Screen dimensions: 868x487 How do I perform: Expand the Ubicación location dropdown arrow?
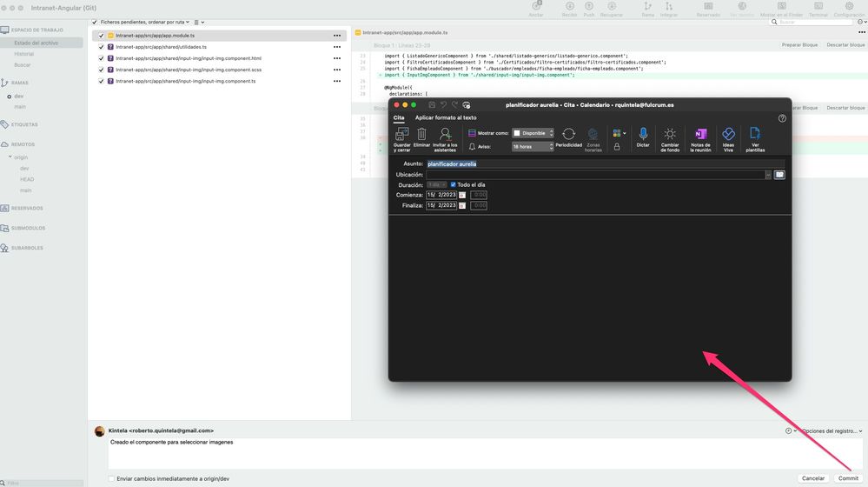768,175
